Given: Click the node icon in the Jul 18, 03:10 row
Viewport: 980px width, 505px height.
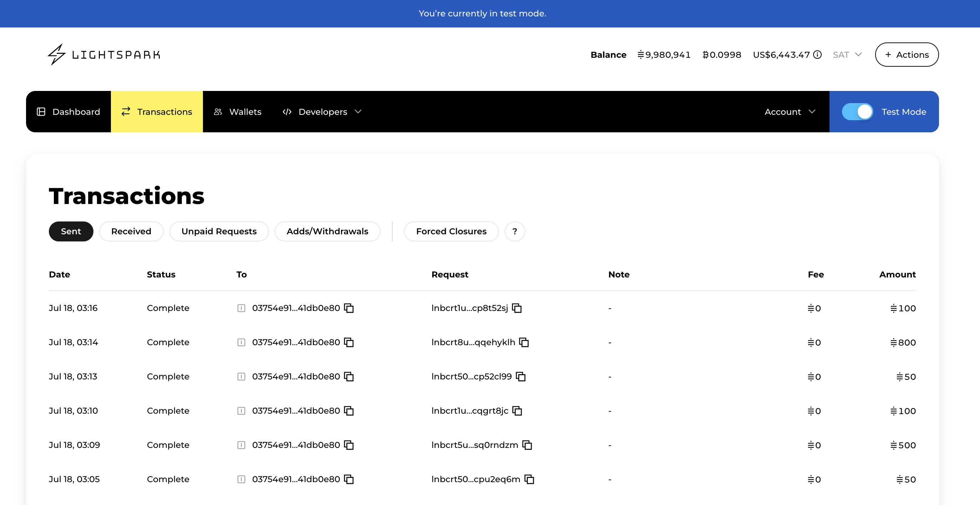Looking at the screenshot, I should [x=241, y=410].
